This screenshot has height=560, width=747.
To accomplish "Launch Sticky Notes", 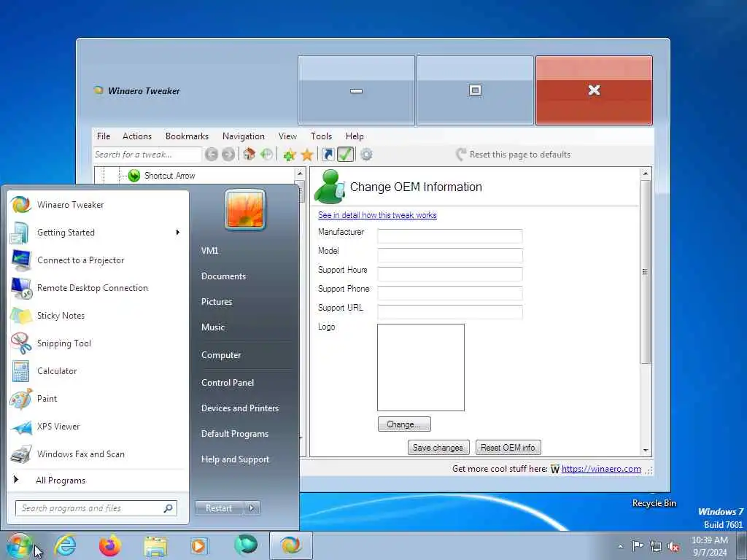I will (98, 316).
